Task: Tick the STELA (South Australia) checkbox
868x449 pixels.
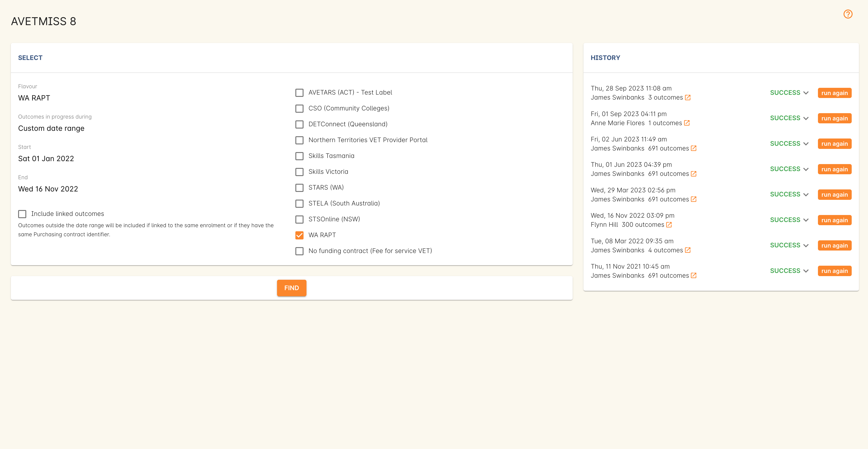Action: 299,203
